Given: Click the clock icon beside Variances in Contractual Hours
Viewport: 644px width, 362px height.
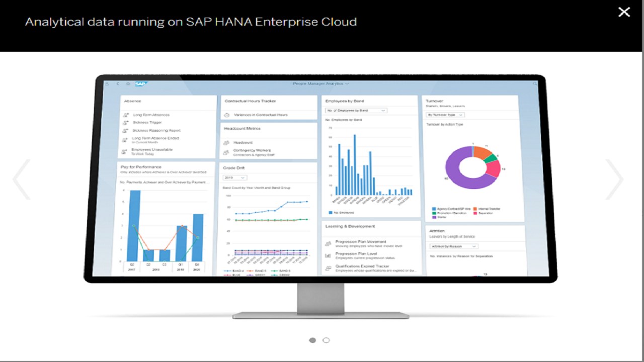Looking at the screenshot, I should [x=227, y=115].
